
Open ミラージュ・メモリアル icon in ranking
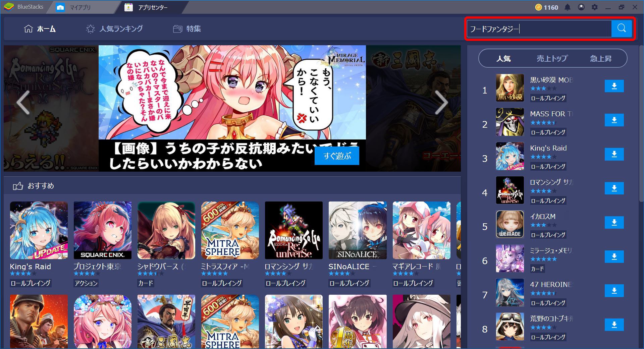point(510,258)
